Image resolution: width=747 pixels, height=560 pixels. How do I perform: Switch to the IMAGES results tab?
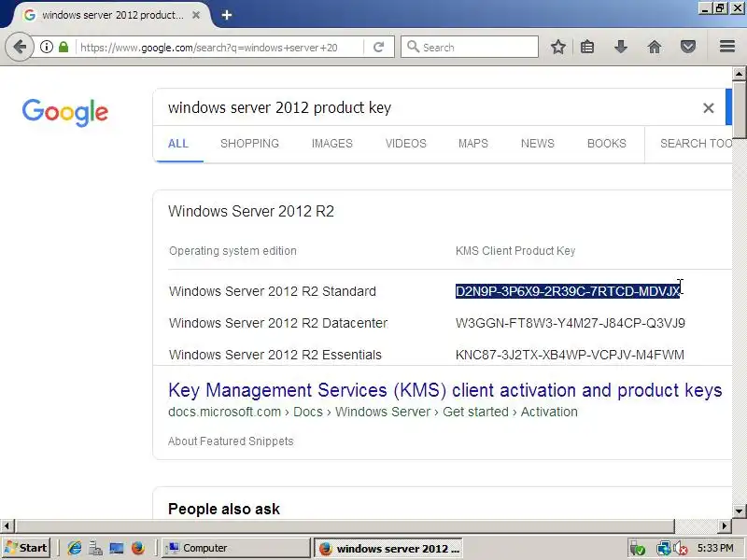332,144
